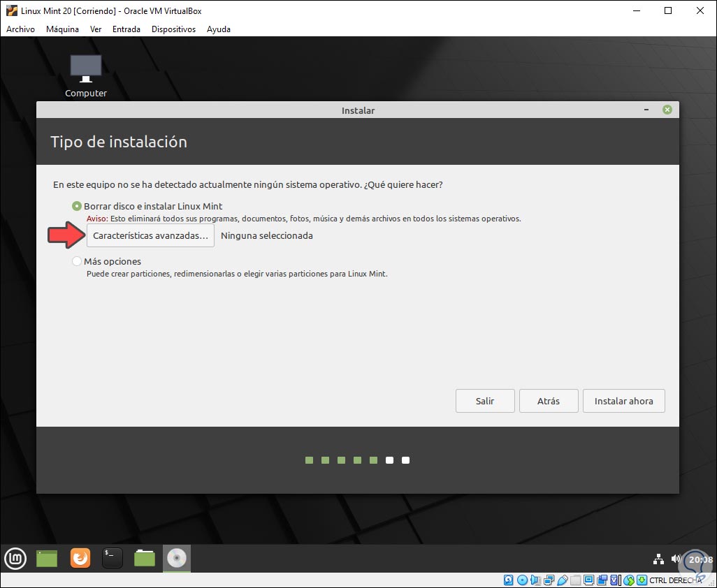Click VirtualBox display status indicator

(x=589, y=580)
